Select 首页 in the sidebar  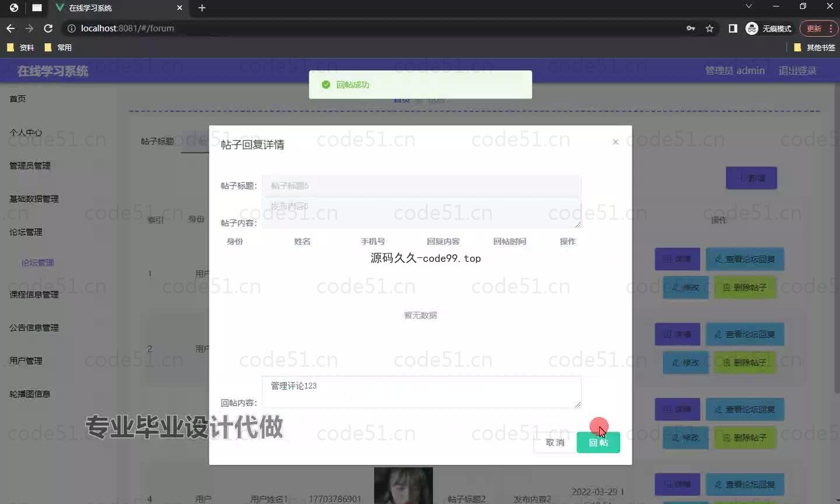17,99
